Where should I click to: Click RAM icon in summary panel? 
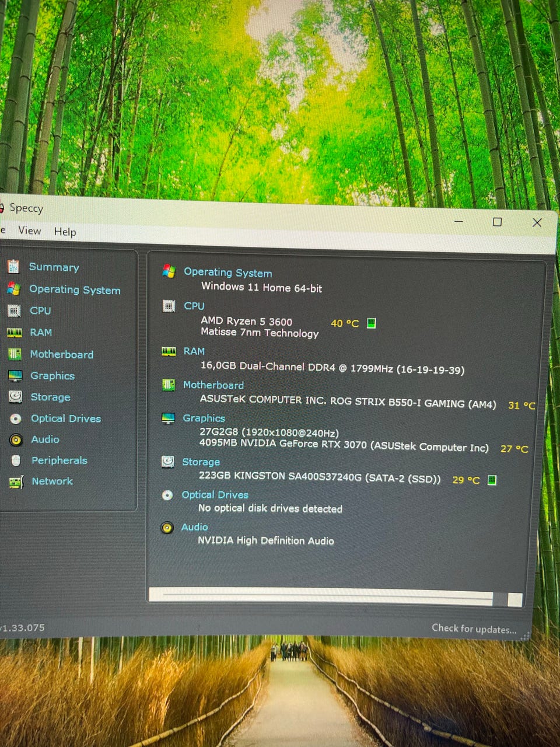click(169, 351)
